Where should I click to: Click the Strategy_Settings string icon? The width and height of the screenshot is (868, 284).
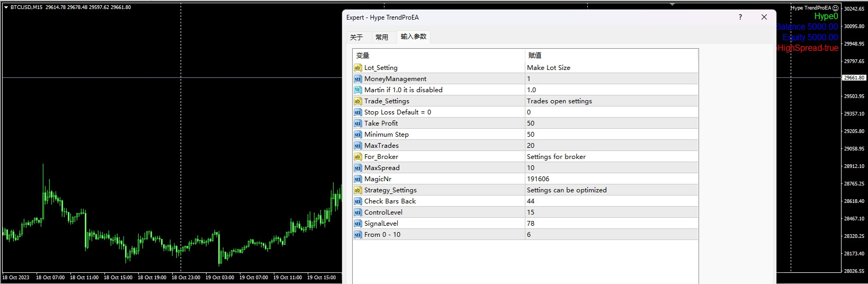coord(357,190)
